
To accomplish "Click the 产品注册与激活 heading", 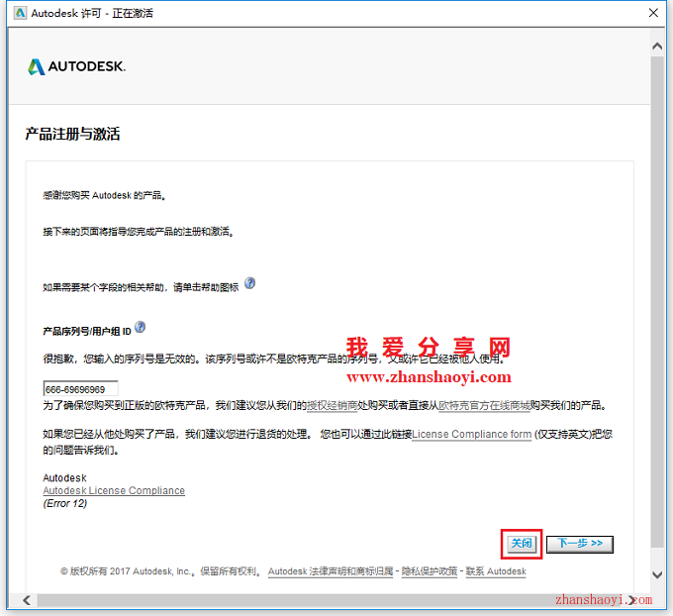I will click(x=72, y=134).
